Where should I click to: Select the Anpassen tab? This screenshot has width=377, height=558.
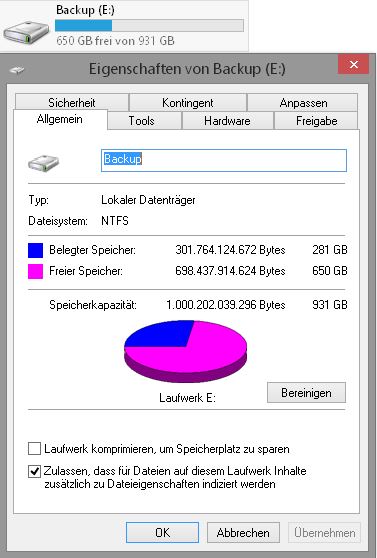coord(303,102)
